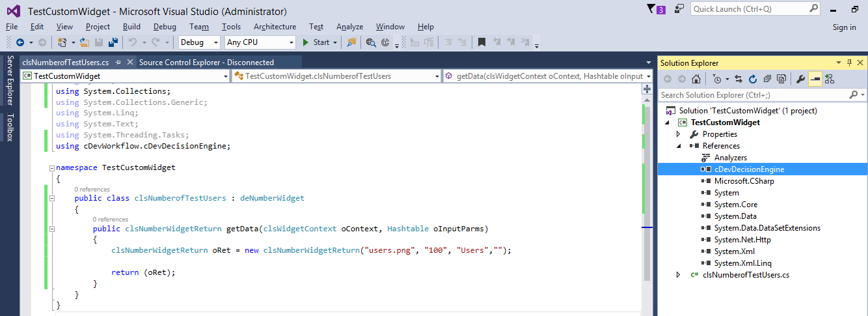
Task: Expand the Properties node in Solution Explorer
Action: pyautogui.click(x=679, y=134)
